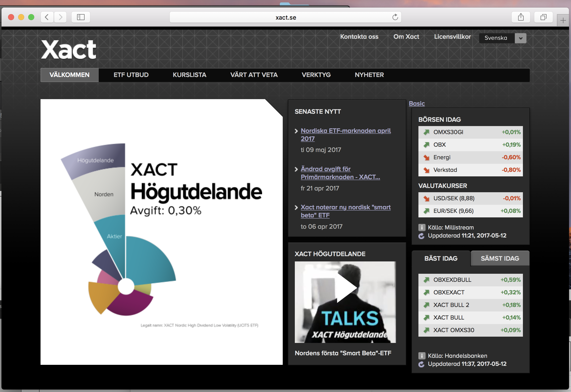This screenshot has height=392, width=571.
Task: Open Ändrad avgift för Primärmarknaden news
Action: [340, 173]
